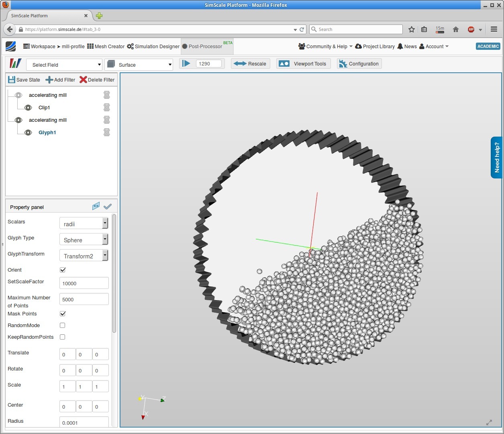Click the Clip1 filter settings icon

pyautogui.click(x=107, y=107)
